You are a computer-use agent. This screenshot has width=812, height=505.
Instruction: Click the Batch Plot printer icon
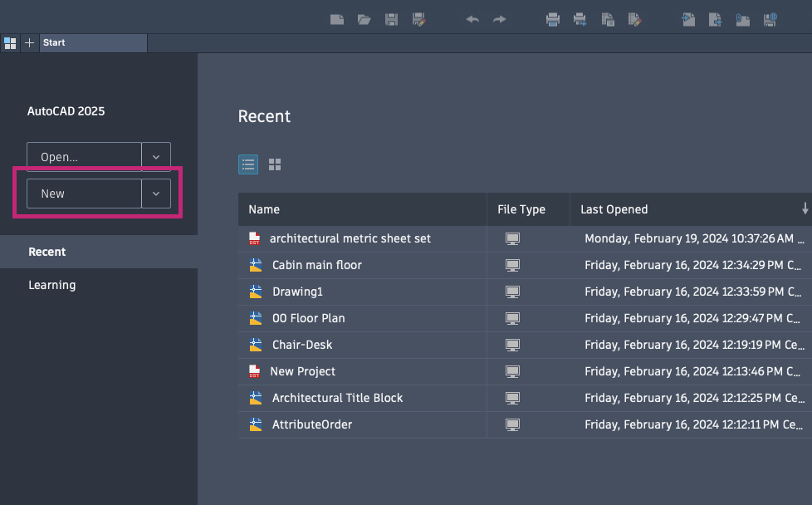click(580, 20)
